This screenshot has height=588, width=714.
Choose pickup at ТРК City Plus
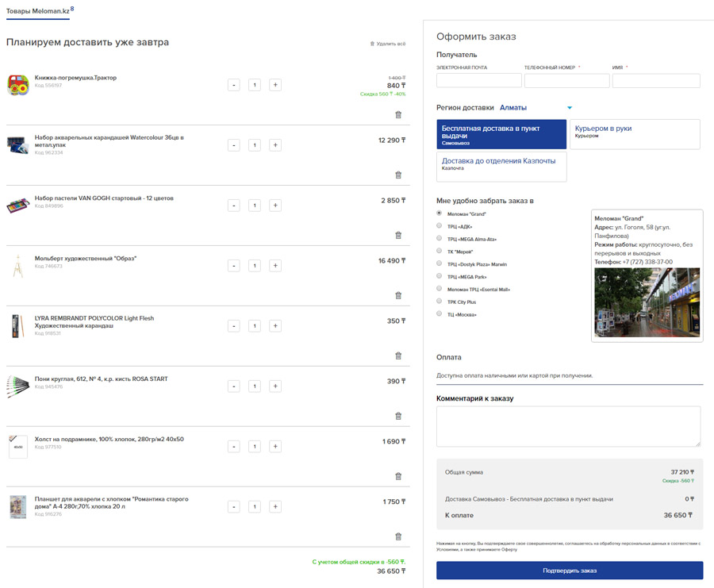(x=439, y=301)
